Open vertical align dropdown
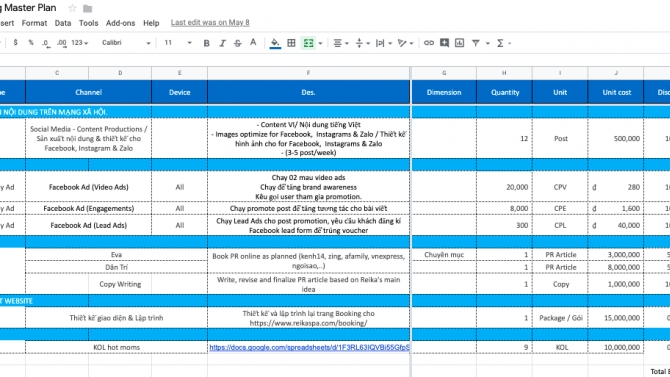The image size is (670, 377). (362, 43)
